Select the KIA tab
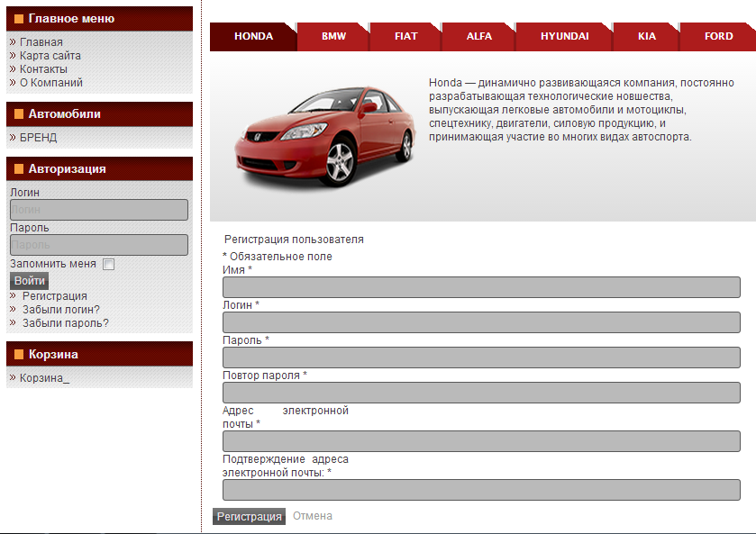Screen dimensions: 756x534 [647, 36]
